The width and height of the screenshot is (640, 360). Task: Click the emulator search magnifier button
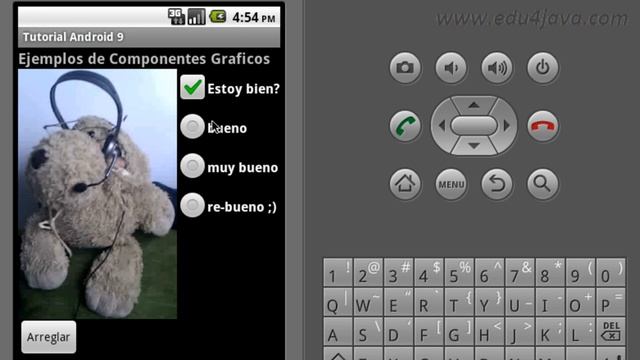pyautogui.click(x=542, y=184)
